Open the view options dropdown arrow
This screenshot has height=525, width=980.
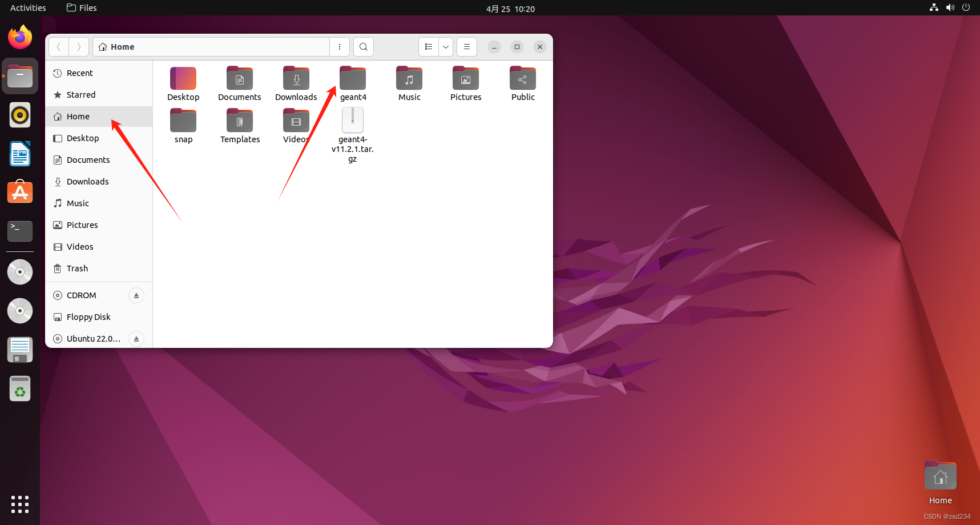pyautogui.click(x=445, y=46)
